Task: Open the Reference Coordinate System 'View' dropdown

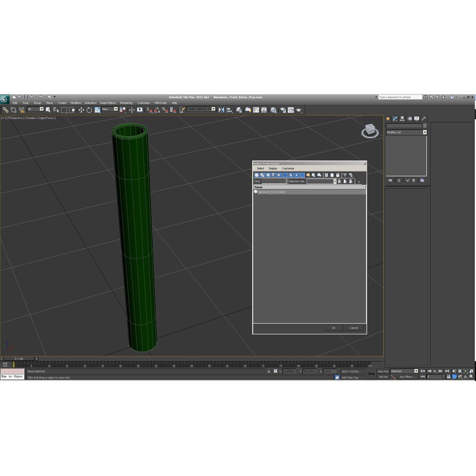Action: (x=110, y=109)
